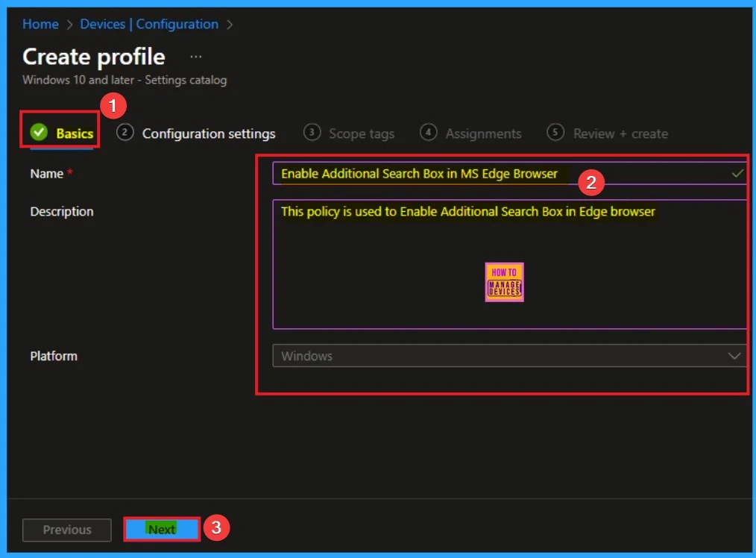The height and width of the screenshot is (558, 756).
Task: Open the ellipsis menu beside Create profile
Action: click(x=196, y=57)
